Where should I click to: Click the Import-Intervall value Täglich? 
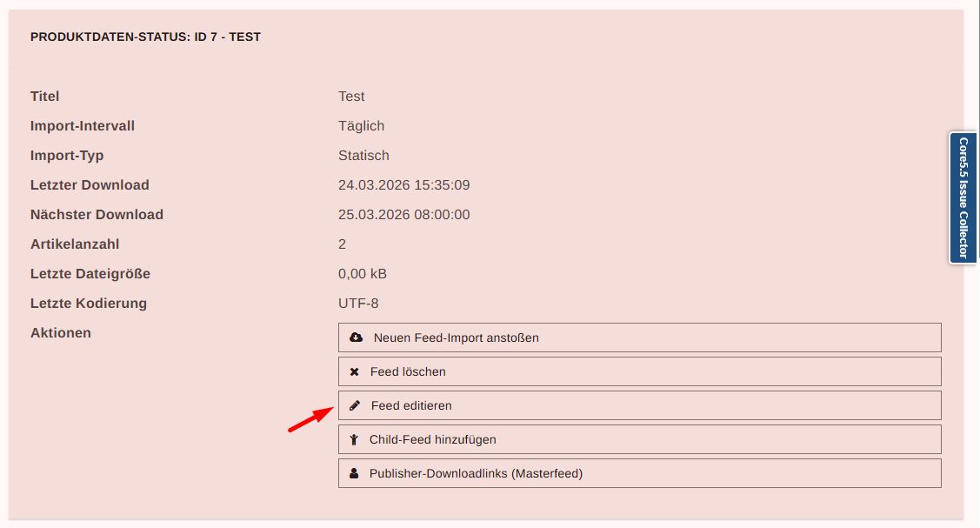[x=361, y=126]
